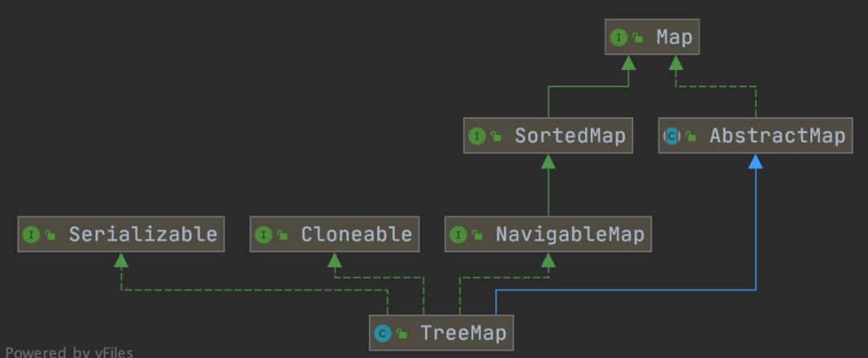Image resolution: width=868 pixels, height=358 pixels.
Task: Click the green lock icon on AbstractMap node
Action: tap(691, 137)
